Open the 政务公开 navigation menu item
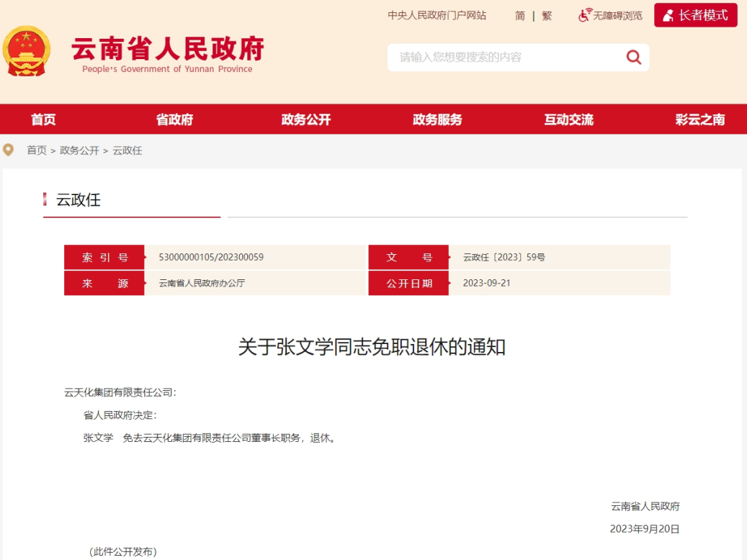Viewport: 747px width, 560px height. [306, 119]
